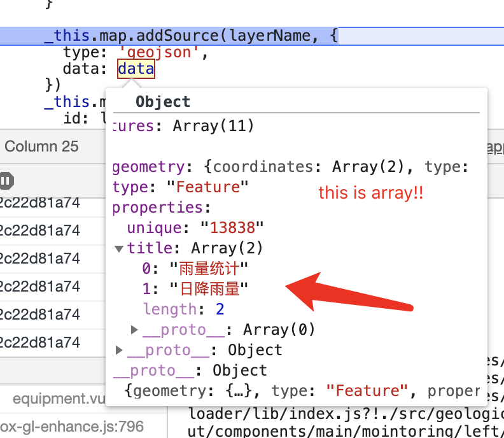Click the {geometry: {…}, type: "Feature"} summary row
504x438 pixels.
point(302,391)
